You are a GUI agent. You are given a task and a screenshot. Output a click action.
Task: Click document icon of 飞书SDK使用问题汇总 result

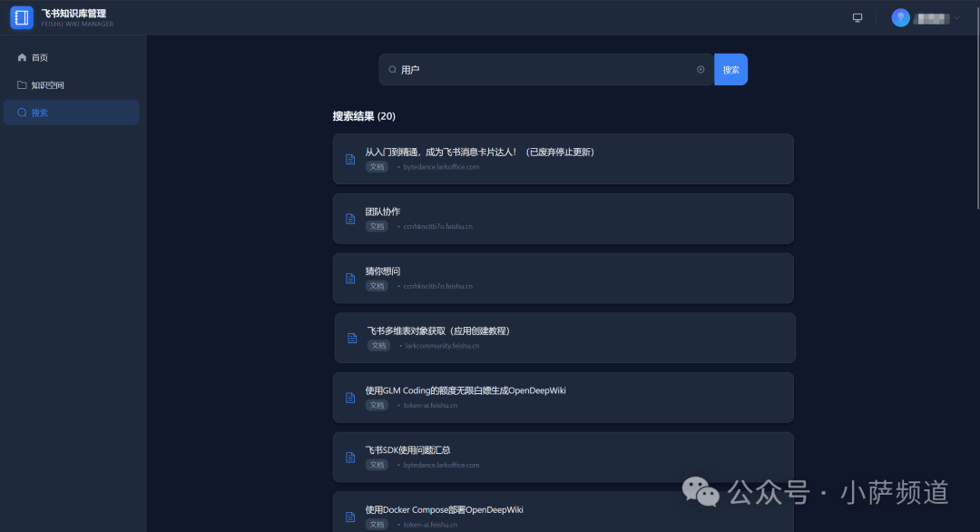point(350,457)
